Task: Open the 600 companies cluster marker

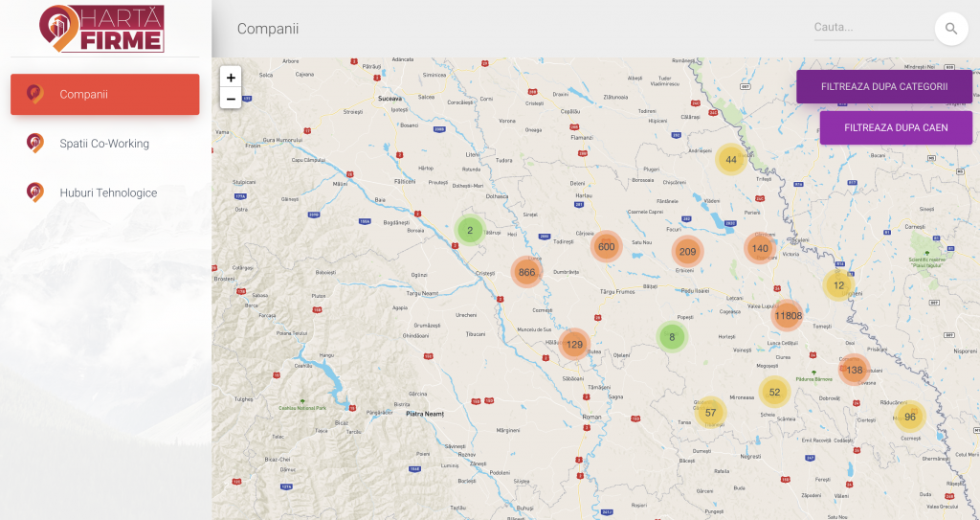Action: point(606,246)
